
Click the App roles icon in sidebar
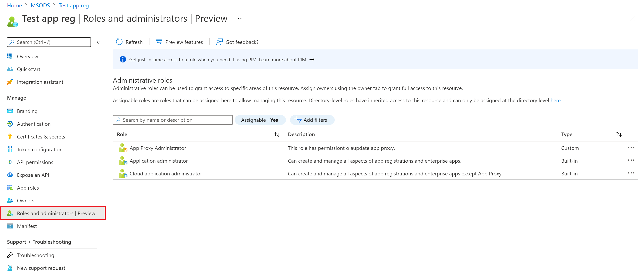(x=10, y=187)
